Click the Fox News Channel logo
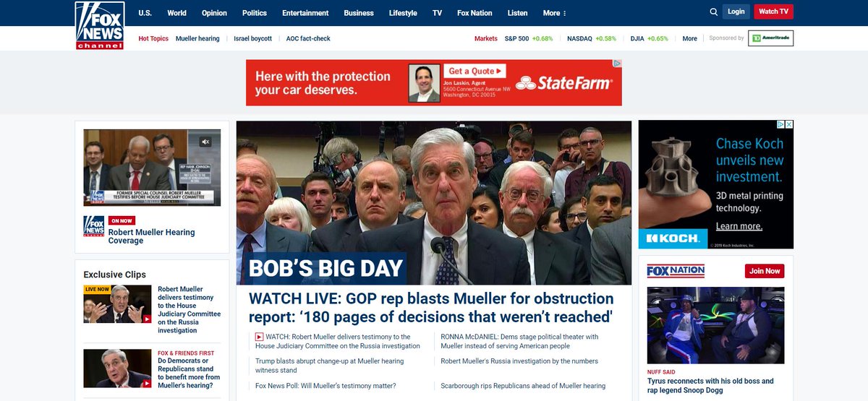The height and width of the screenshot is (401, 868). [100, 26]
